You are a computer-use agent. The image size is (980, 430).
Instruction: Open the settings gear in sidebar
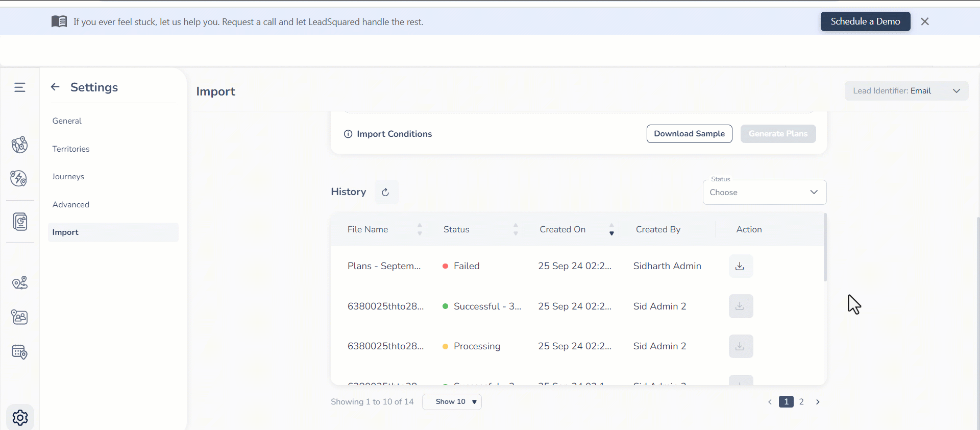pyautogui.click(x=20, y=417)
